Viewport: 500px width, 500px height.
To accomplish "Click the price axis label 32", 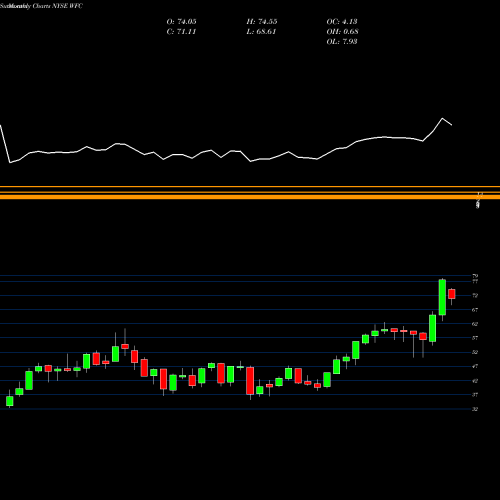I will (x=475, y=409).
